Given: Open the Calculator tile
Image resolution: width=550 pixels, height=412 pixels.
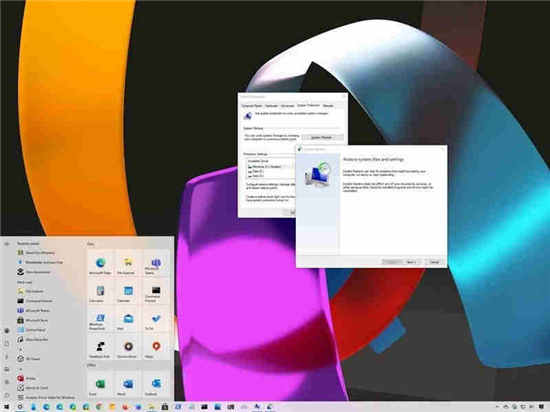Looking at the screenshot, I should pyautogui.click(x=100, y=292).
